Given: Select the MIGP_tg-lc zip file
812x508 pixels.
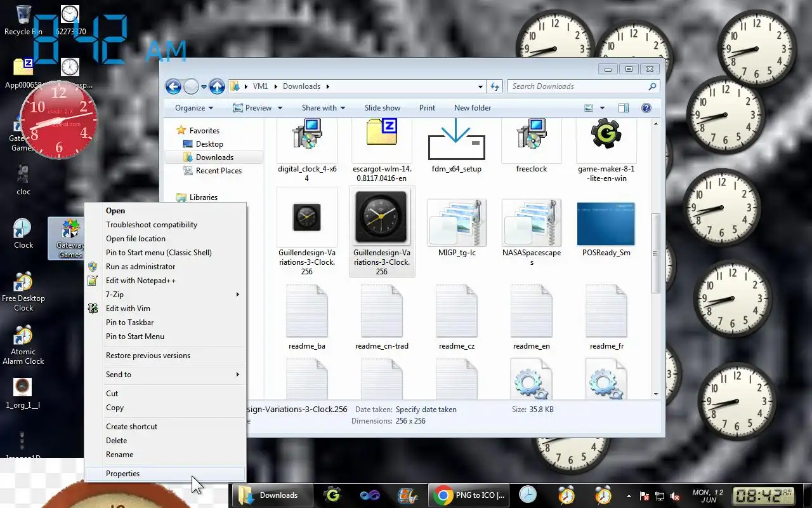Looking at the screenshot, I should tap(457, 229).
